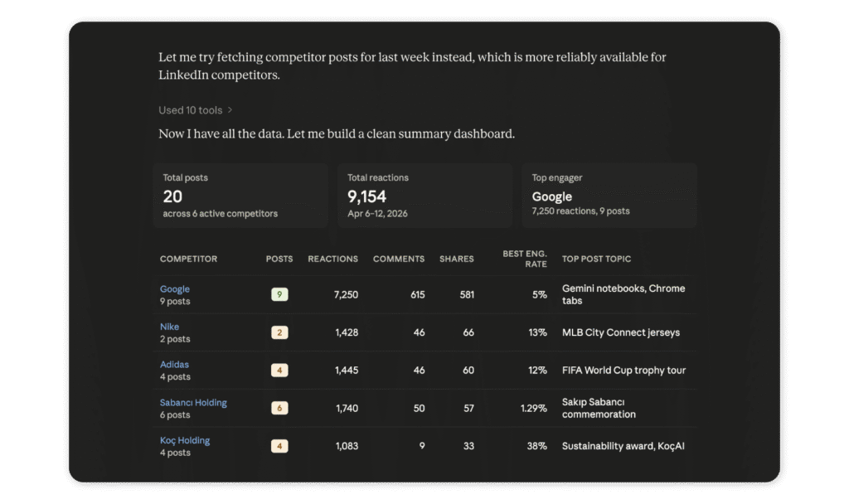Open the Sabancı Holding competitor link
849x504 pixels.
tap(193, 403)
